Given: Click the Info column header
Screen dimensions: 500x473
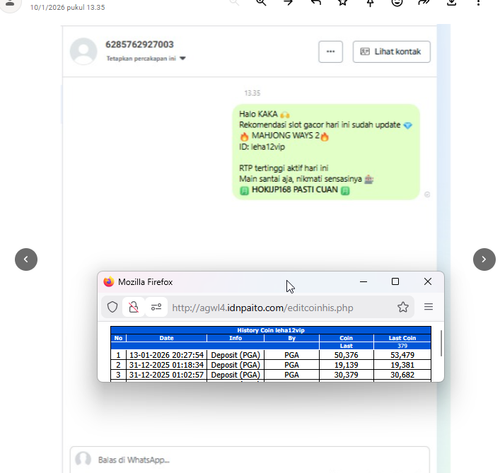Looking at the screenshot, I should [x=235, y=338].
